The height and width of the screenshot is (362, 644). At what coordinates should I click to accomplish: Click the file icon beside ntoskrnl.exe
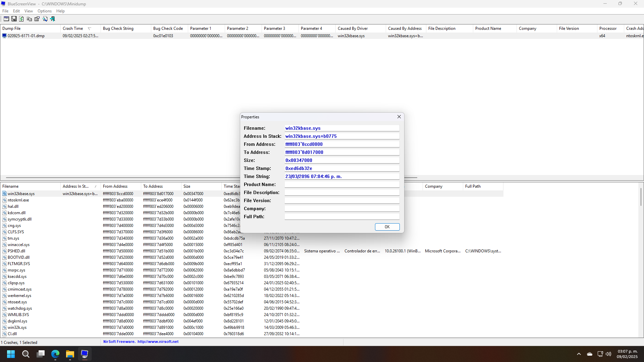pyautogui.click(x=4, y=200)
